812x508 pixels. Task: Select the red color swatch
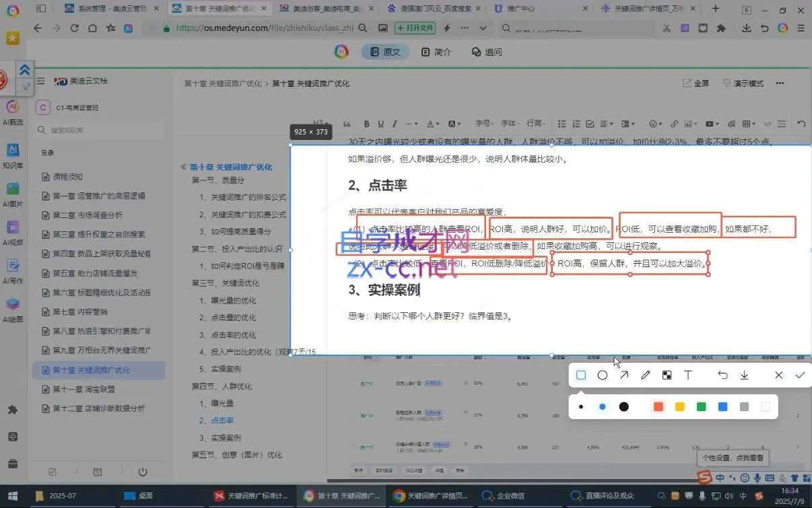(x=658, y=406)
